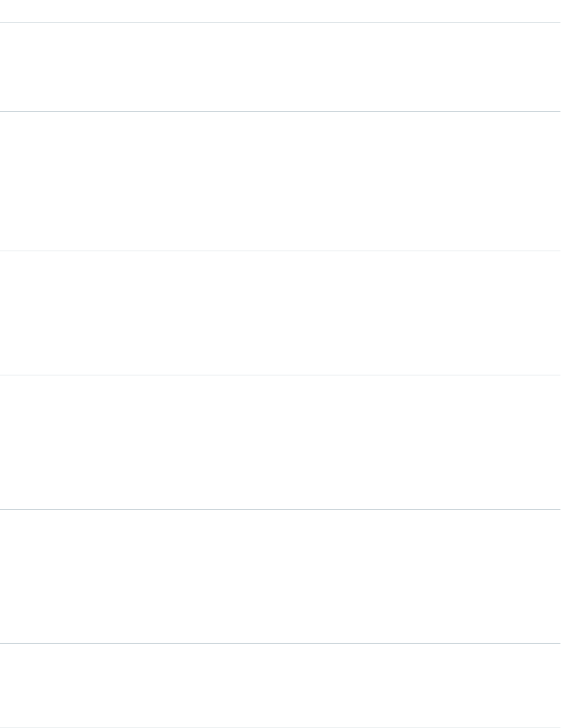Click the center of the section above the dark divider
This screenshot has width=561, height=728.
pos(280,442)
